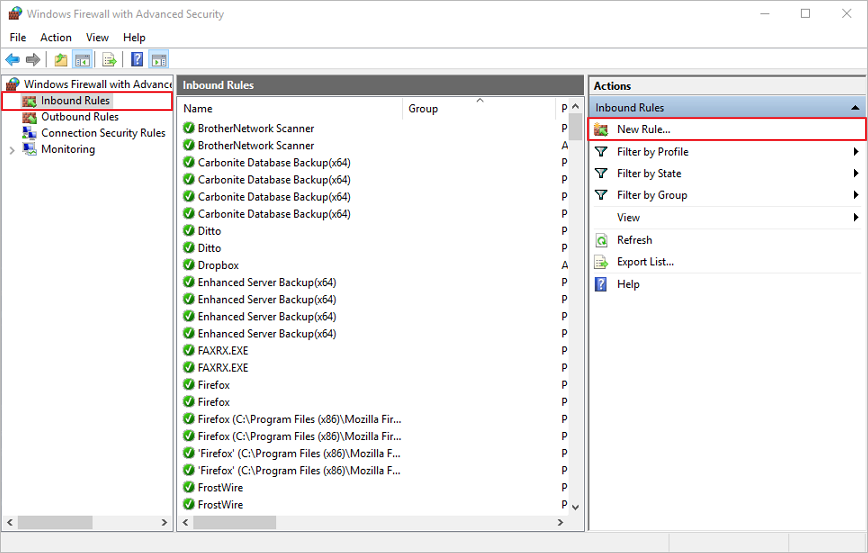This screenshot has height=553, width=868.
Task: Open the Action menu
Action: (56, 37)
